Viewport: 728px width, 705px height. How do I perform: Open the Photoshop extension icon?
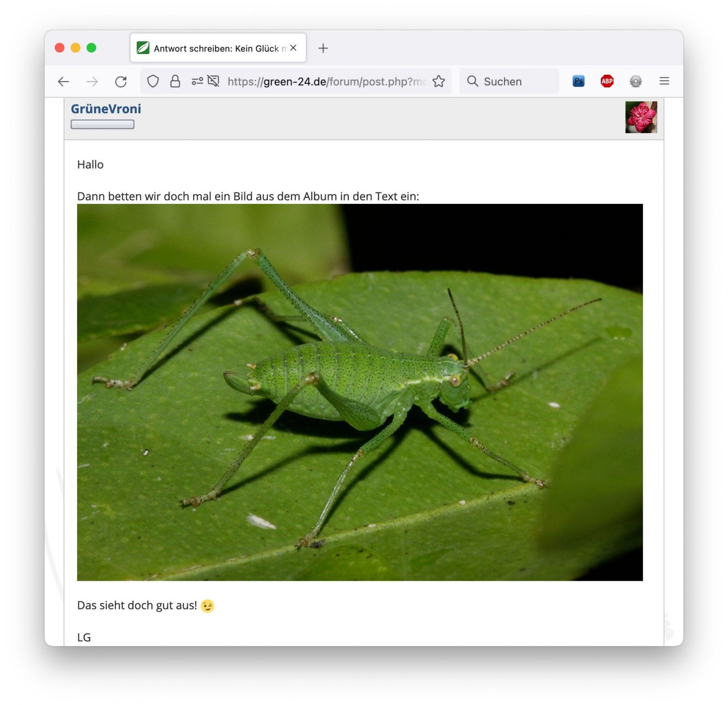578,82
